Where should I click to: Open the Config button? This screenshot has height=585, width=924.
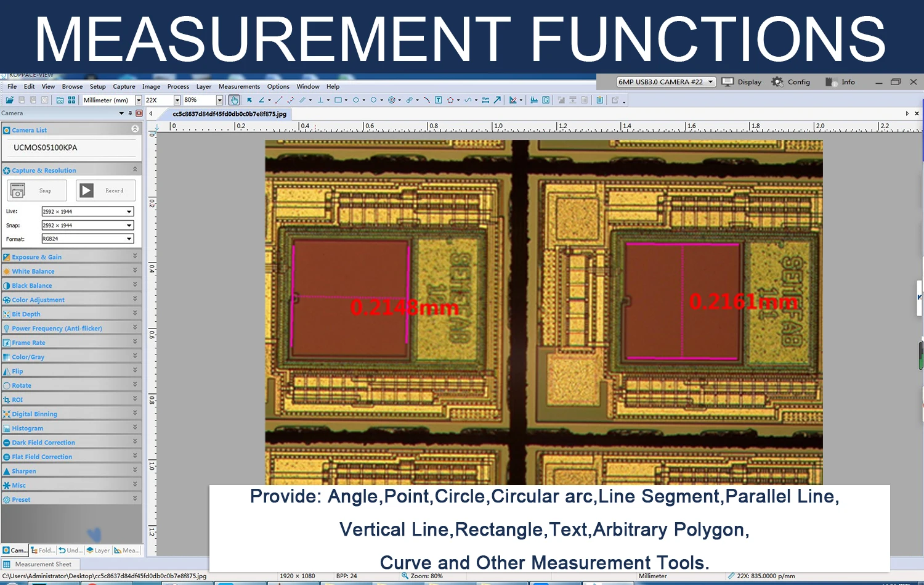(x=791, y=82)
